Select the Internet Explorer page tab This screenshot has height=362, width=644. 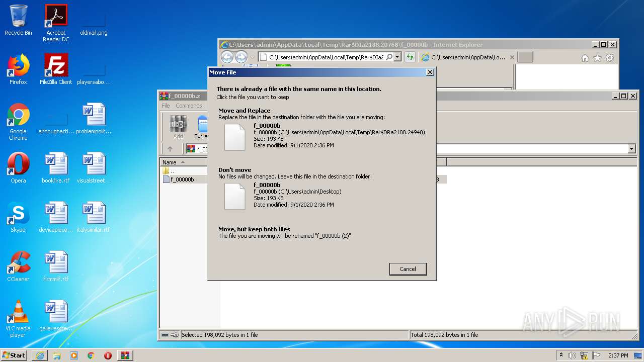click(467, 57)
